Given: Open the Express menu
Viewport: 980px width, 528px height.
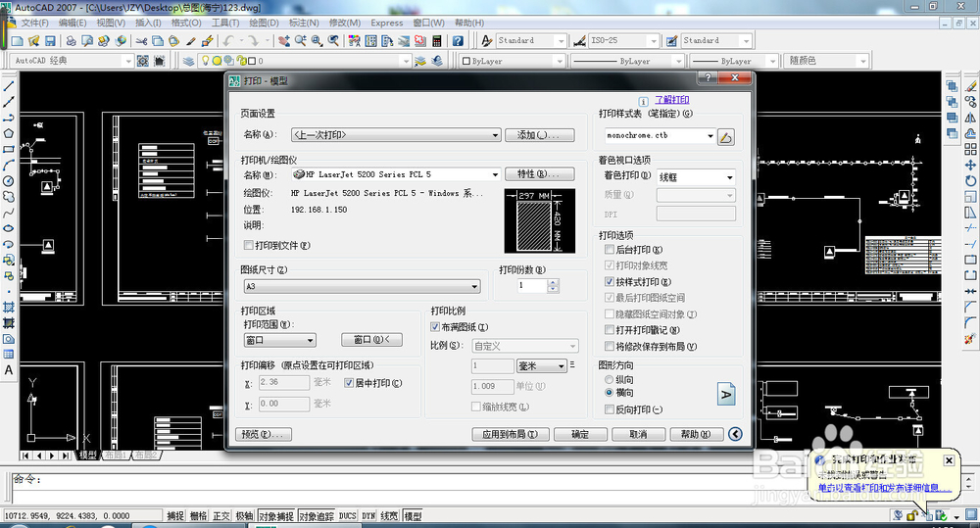Looking at the screenshot, I should coord(387,23).
